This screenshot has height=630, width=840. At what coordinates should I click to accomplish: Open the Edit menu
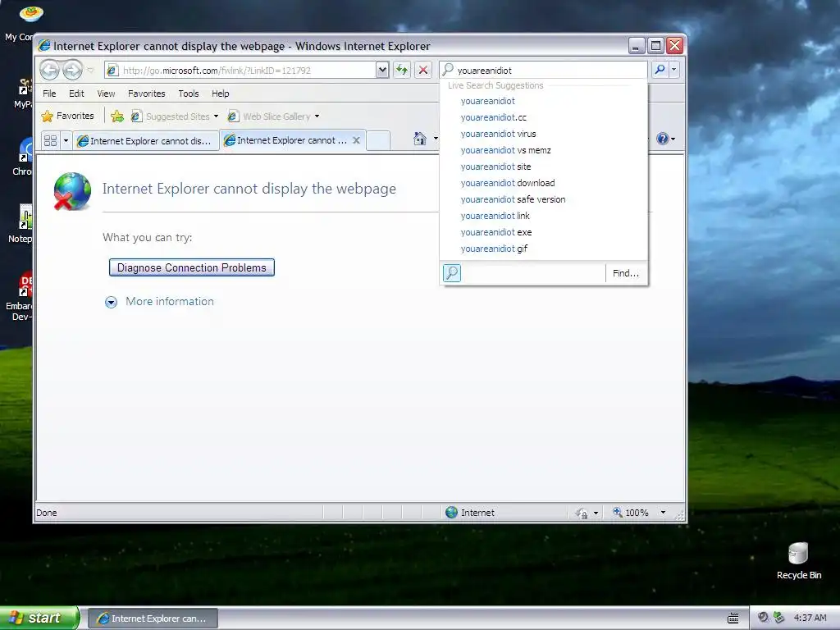pyautogui.click(x=76, y=94)
